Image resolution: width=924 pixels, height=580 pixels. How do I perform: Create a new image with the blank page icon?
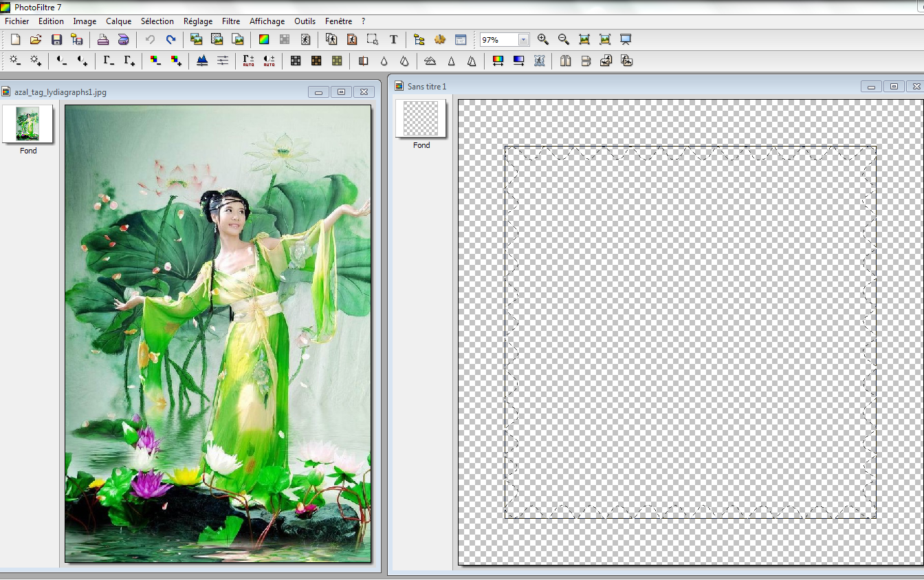pos(15,40)
